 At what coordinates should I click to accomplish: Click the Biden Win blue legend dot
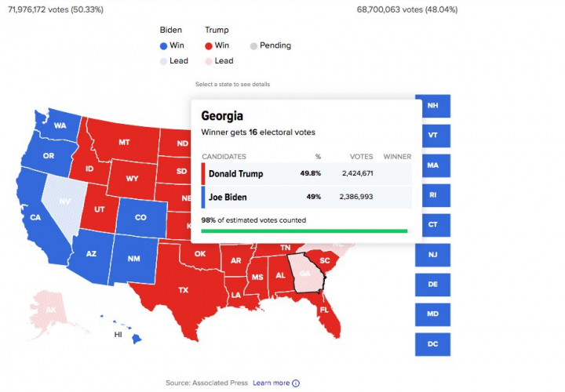(x=162, y=45)
